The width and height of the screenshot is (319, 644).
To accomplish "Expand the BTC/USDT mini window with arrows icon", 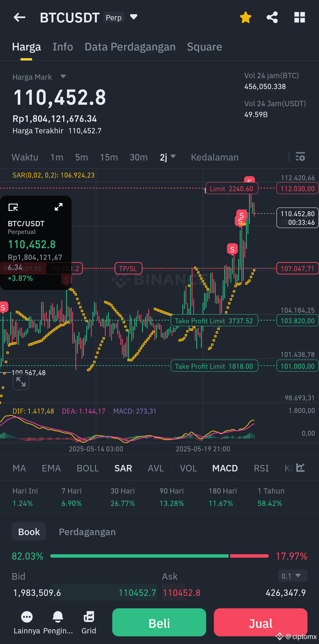I will pos(58,207).
